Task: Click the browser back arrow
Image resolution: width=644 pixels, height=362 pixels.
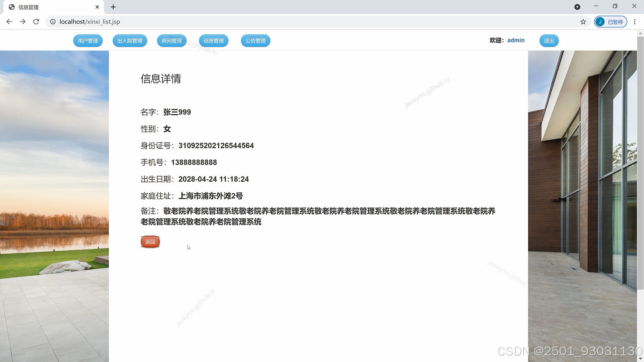Action: coord(9,22)
